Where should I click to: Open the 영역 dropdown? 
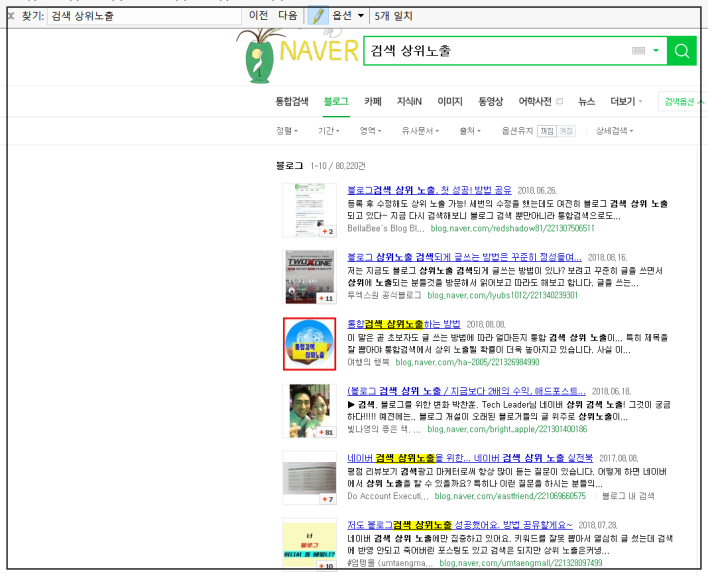(x=370, y=131)
